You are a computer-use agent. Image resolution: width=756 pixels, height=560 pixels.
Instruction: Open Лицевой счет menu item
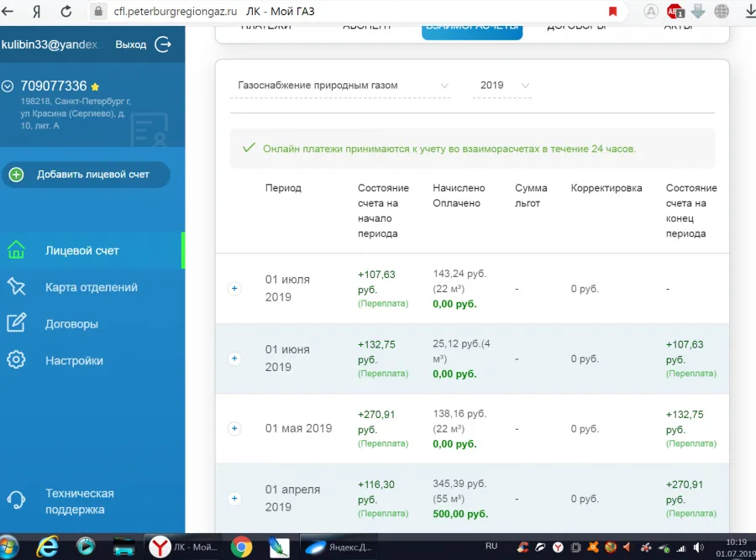tap(92, 250)
